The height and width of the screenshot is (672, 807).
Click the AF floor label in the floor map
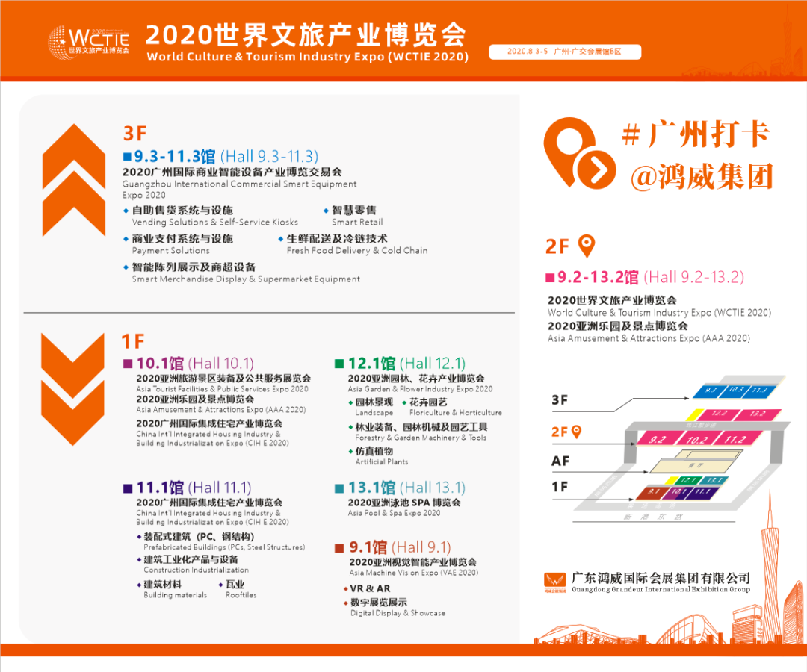(560, 461)
